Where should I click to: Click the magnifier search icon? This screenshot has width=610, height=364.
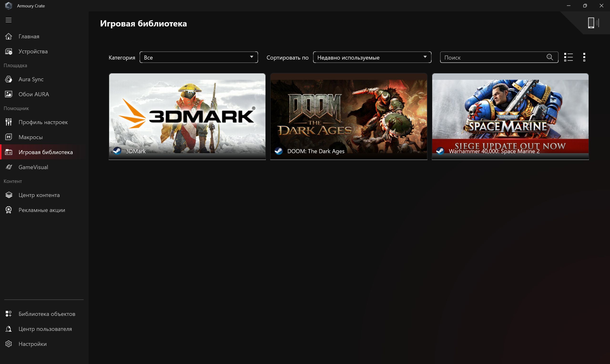[550, 57]
